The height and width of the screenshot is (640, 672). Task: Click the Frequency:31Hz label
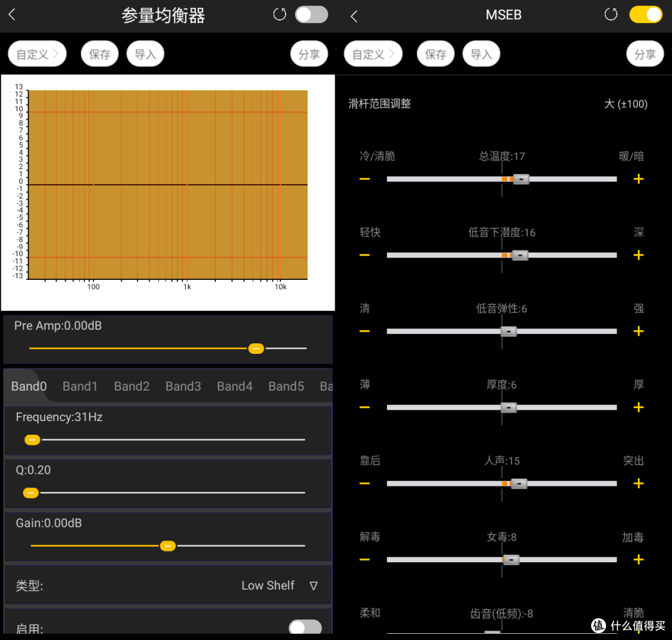59,417
